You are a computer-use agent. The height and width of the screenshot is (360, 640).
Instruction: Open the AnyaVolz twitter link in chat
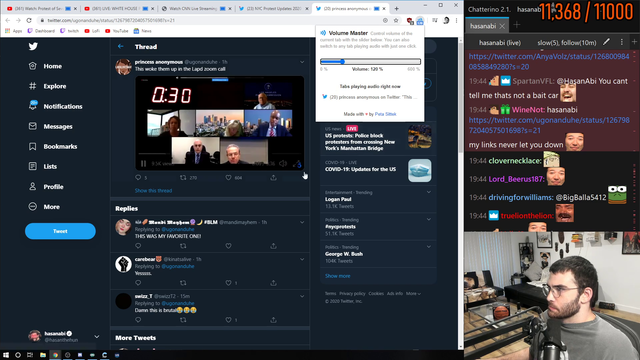549,62
